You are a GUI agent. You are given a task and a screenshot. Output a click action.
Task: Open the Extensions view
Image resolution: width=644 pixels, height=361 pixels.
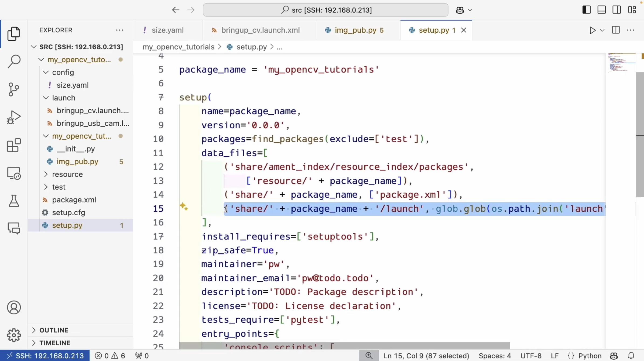point(13,146)
